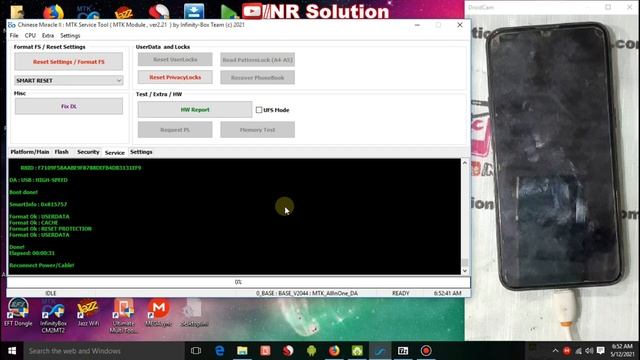Open MEGAsync desktop icon
640x360 pixels.
[158, 313]
